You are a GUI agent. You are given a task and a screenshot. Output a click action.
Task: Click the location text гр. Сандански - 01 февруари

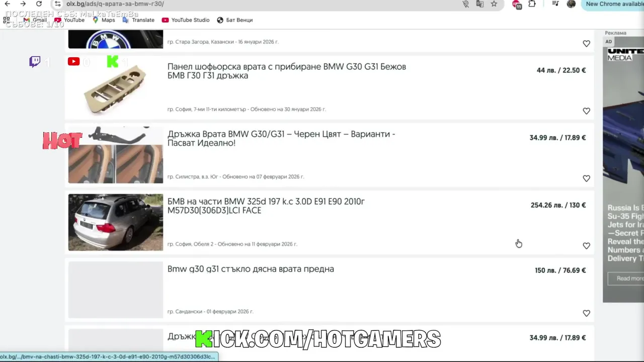(210, 312)
